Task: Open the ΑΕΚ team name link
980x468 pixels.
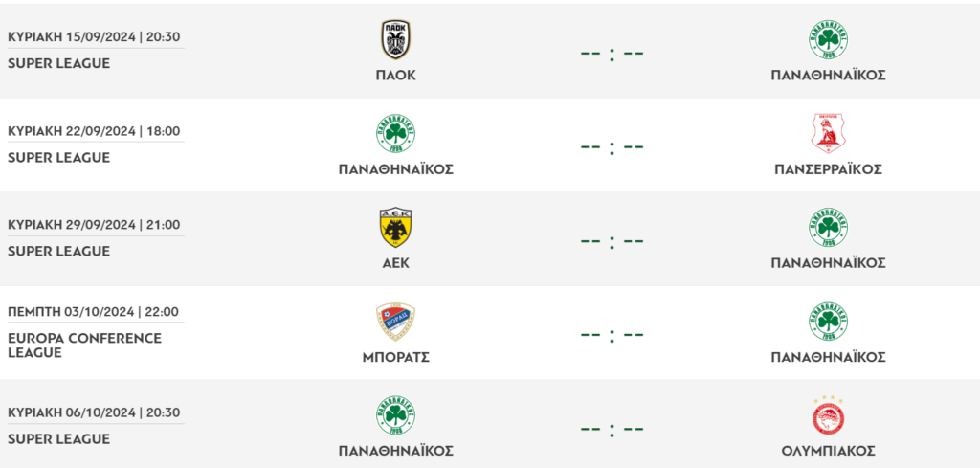Action: tap(395, 263)
